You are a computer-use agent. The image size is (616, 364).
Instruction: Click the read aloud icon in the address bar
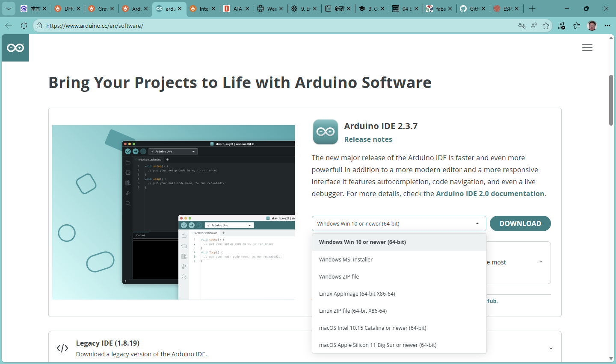pos(534,26)
